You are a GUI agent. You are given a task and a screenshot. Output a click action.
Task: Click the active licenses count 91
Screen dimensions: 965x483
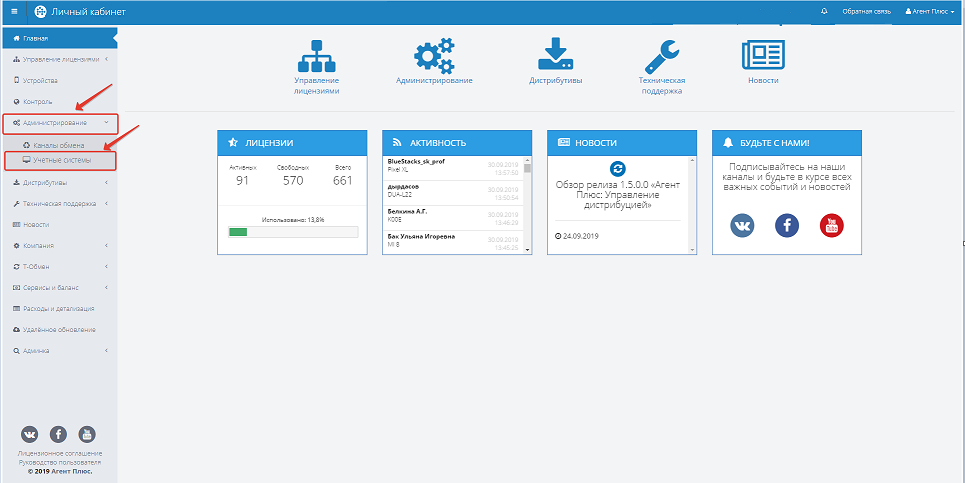coord(242,180)
